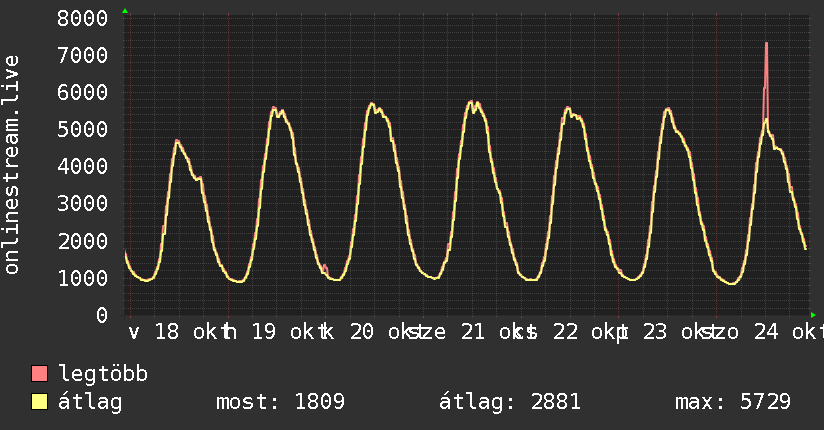Click the átlag: 2881 statistic
Image resolution: width=824 pixels, height=430 pixels.
510,402
